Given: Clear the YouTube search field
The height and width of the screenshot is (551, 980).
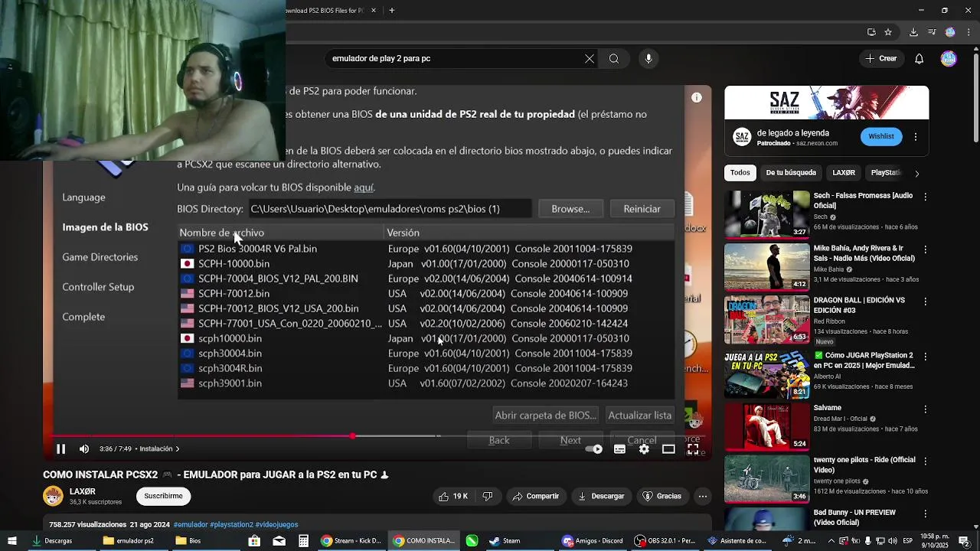Looking at the screenshot, I should 590,59.
